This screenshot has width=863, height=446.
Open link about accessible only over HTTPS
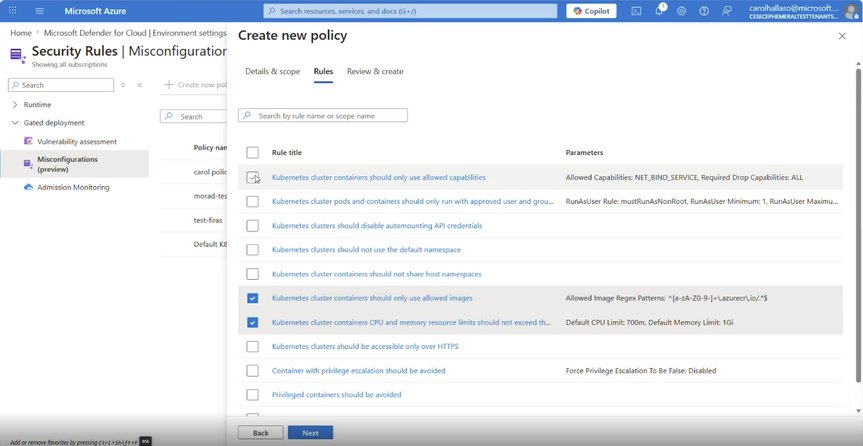tap(365, 347)
